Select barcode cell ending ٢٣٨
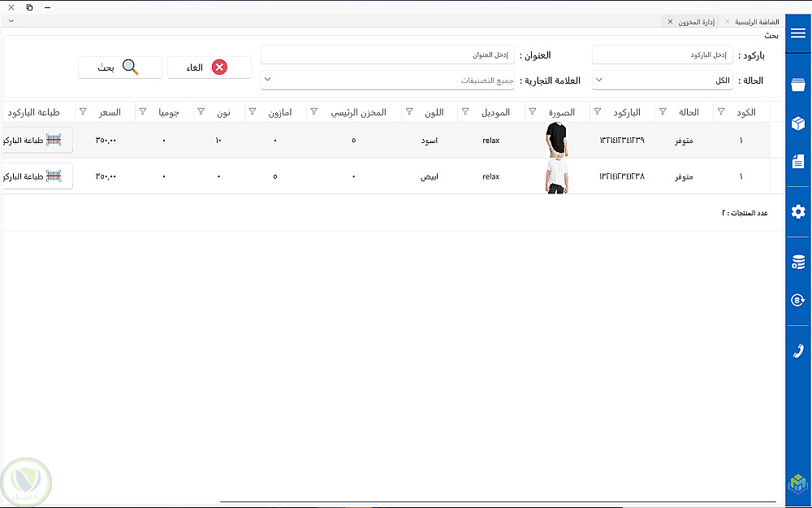This screenshot has height=508, width=812. [622, 176]
